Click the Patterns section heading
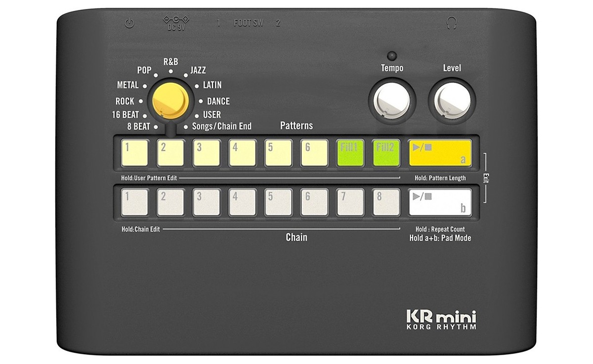The width and height of the screenshot is (593, 364). pyautogui.click(x=296, y=125)
